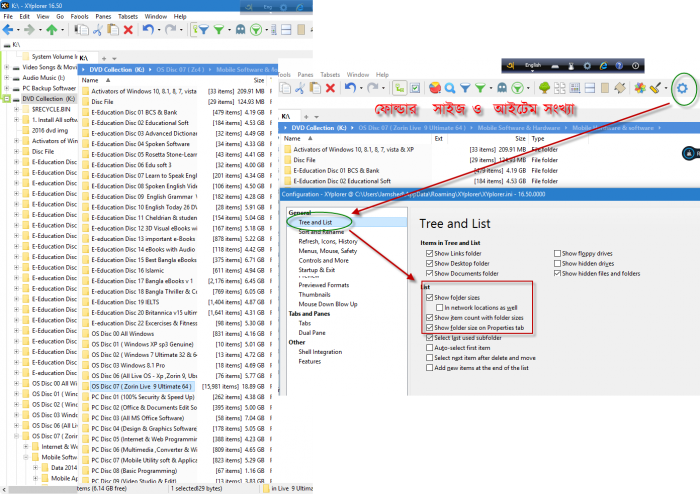Select the Tree and List configuration category
700x494 pixels.
click(315, 222)
